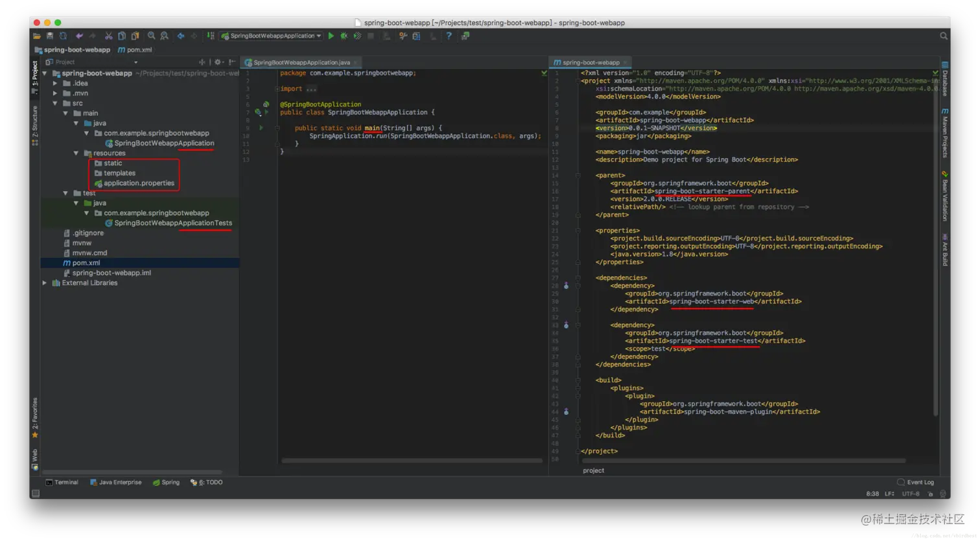Select SpringBootWebappApplicationTests in tree
The width and height of the screenshot is (980, 541).
(169, 224)
